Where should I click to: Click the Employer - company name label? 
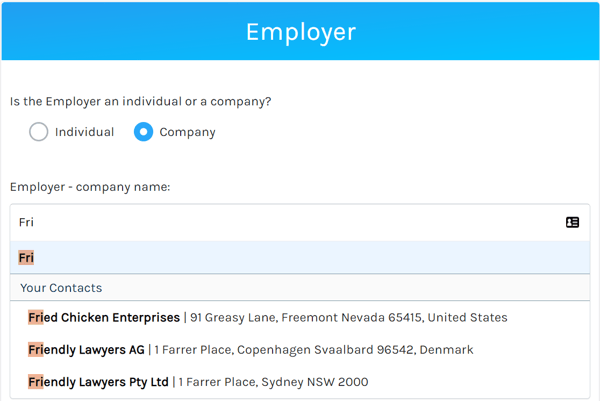[90, 187]
